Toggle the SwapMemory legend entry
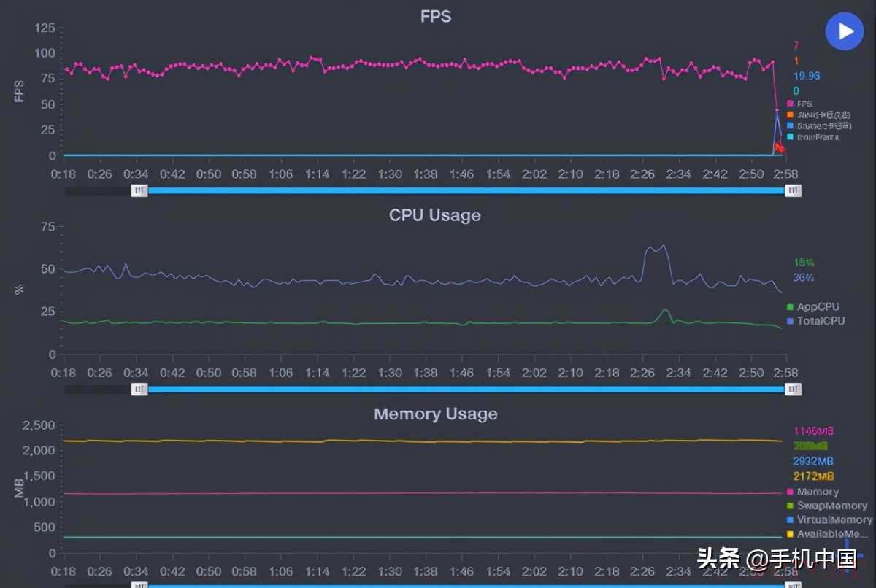The height and width of the screenshot is (588, 876). (x=831, y=506)
